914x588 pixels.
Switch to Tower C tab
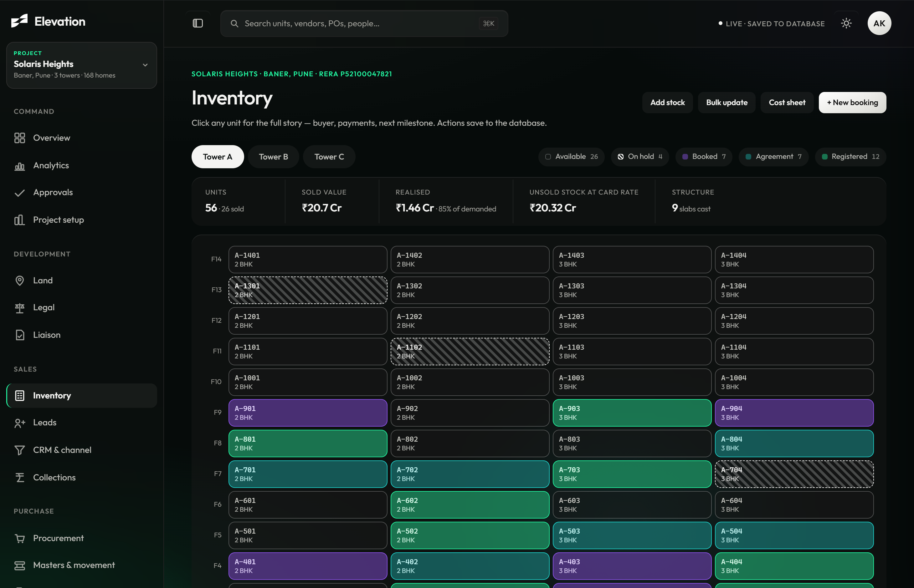[329, 157]
